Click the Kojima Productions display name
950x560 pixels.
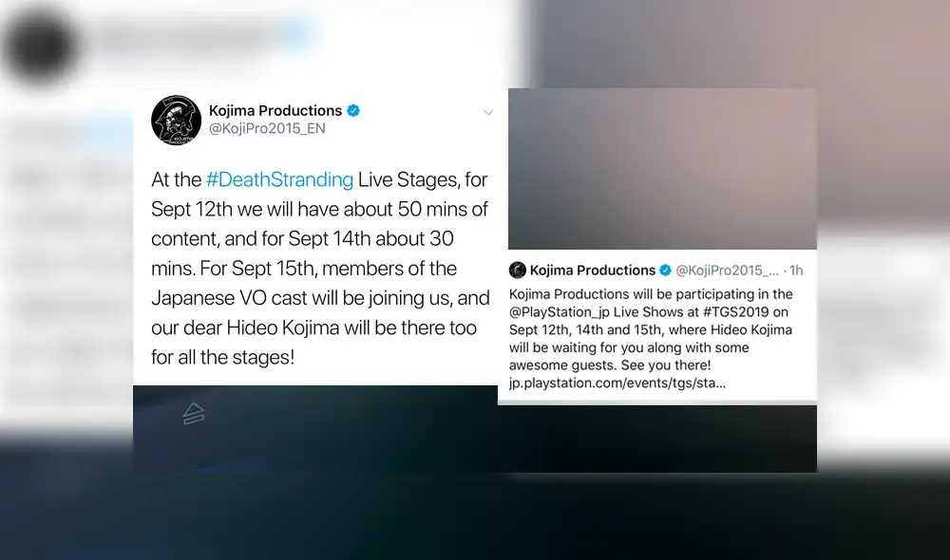click(277, 110)
